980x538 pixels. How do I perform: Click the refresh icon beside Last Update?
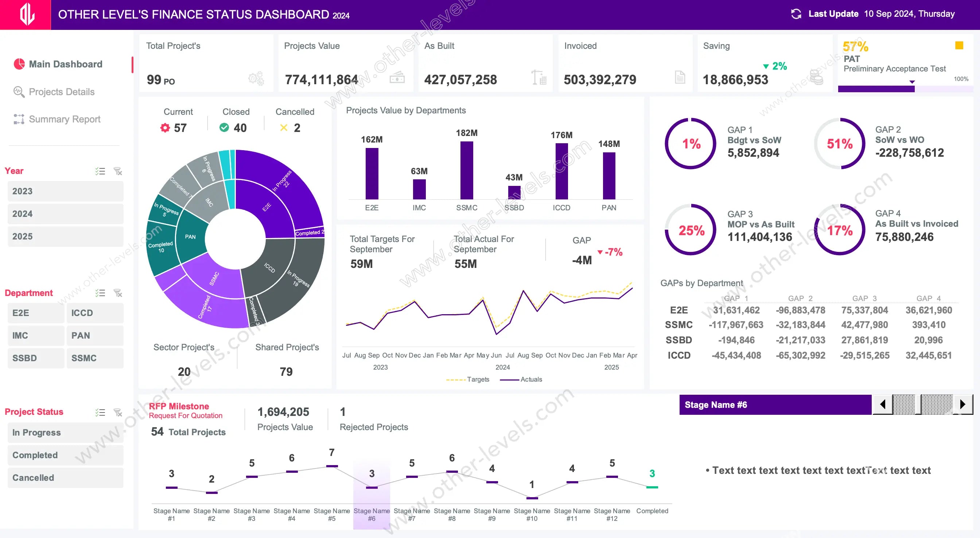[796, 14]
